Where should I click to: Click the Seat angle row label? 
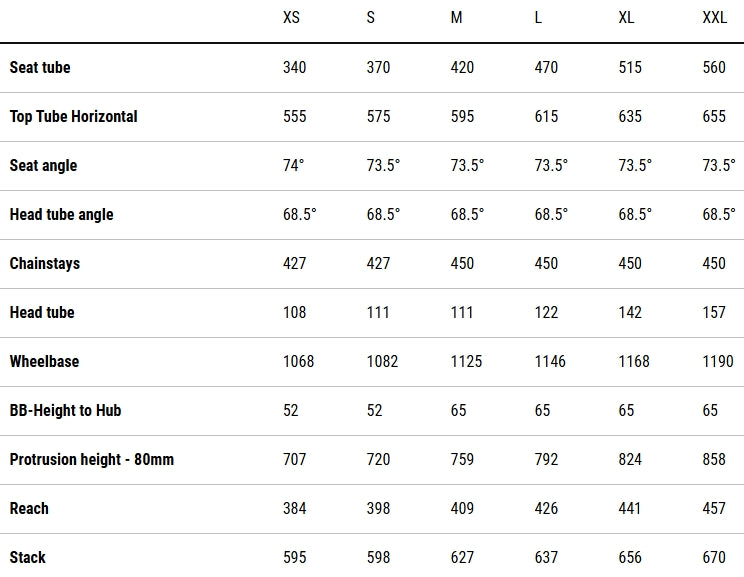(43, 165)
